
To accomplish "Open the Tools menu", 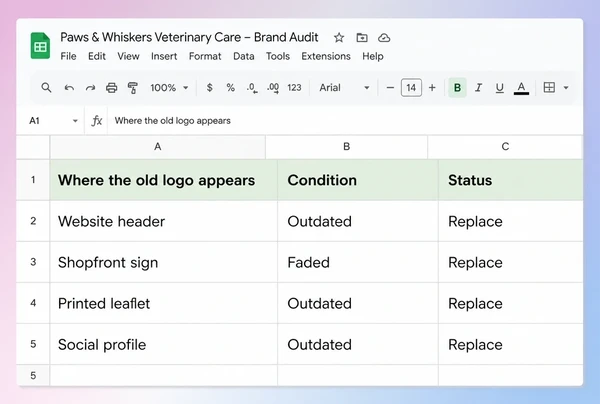I will click(278, 56).
